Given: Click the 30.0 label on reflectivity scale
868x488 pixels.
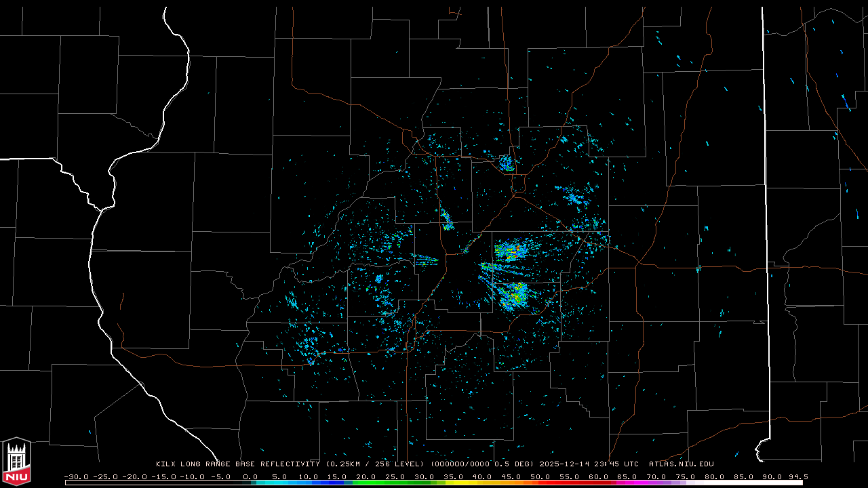Looking at the screenshot, I should 424,476.
